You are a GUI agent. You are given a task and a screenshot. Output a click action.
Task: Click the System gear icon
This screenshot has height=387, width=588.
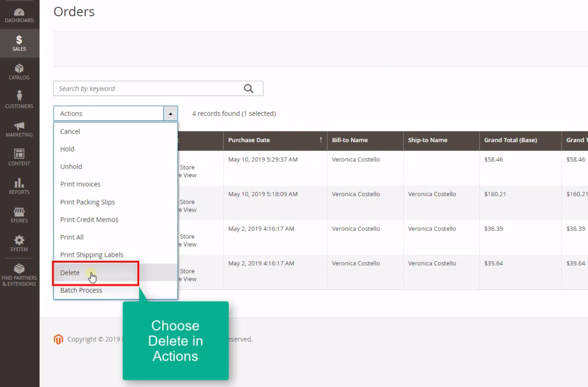[x=19, y=243]
